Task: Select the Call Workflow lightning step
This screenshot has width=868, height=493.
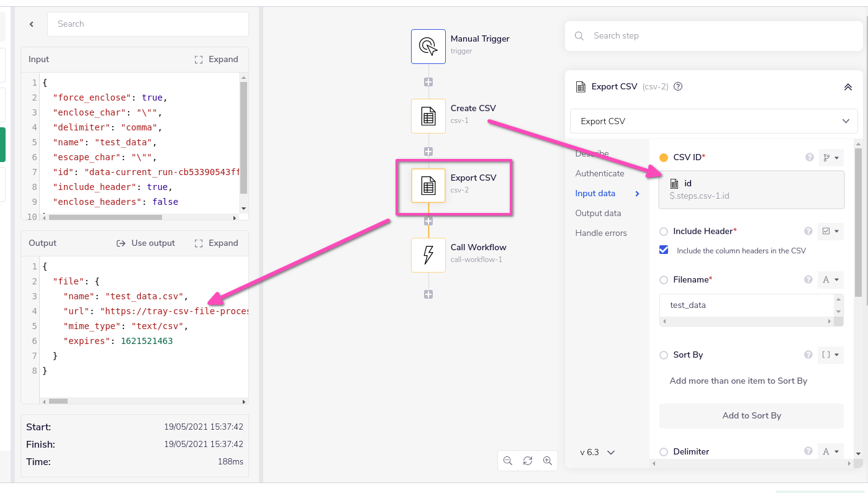Action: coord(428,255)
